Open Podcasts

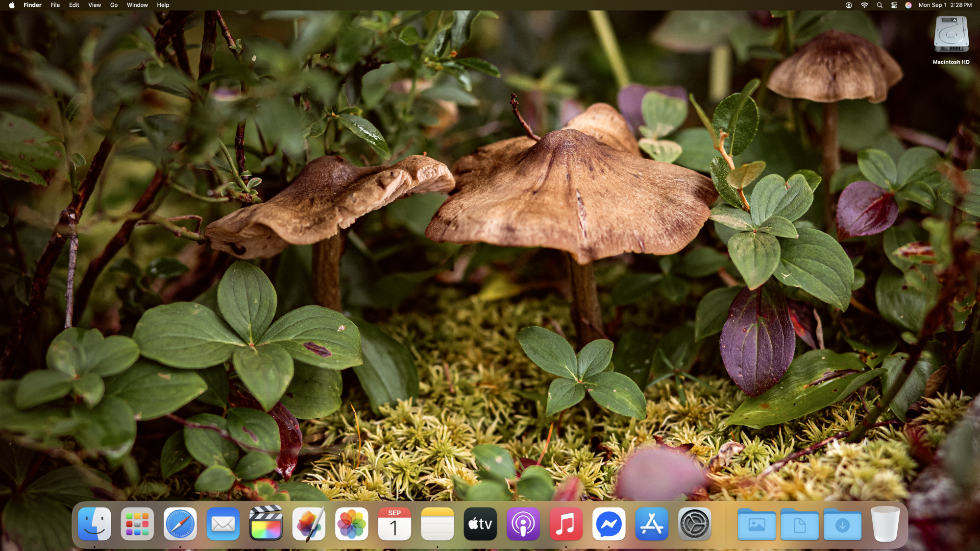(x=523, y=524)
